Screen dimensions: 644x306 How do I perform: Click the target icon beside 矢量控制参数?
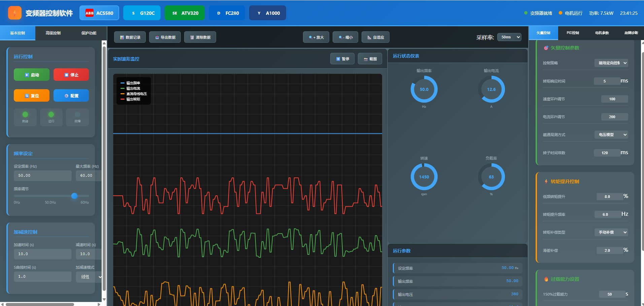pyautogui.click(x=546, y=48)
